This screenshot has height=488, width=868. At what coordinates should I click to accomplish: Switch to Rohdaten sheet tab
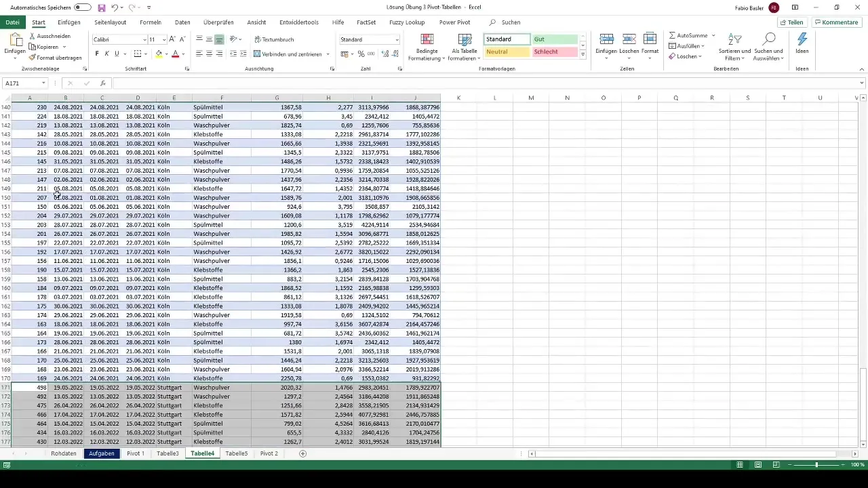[64, 453]
